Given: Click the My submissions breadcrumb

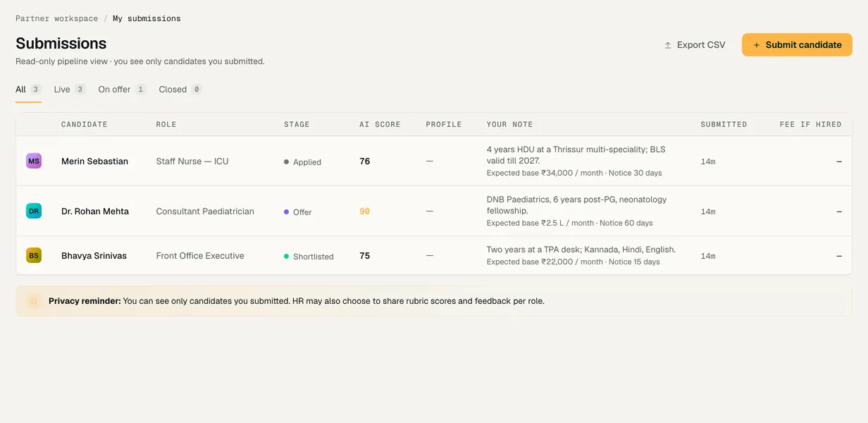Looking at the screenshot, I should click(x=147, y=18).
